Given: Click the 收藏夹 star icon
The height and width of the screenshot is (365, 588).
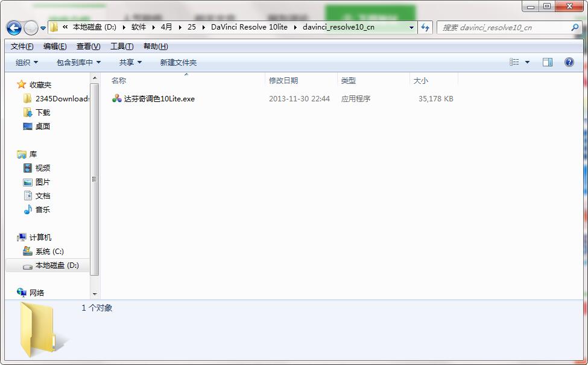Looking at the screenshot, I should click(21, 84).
